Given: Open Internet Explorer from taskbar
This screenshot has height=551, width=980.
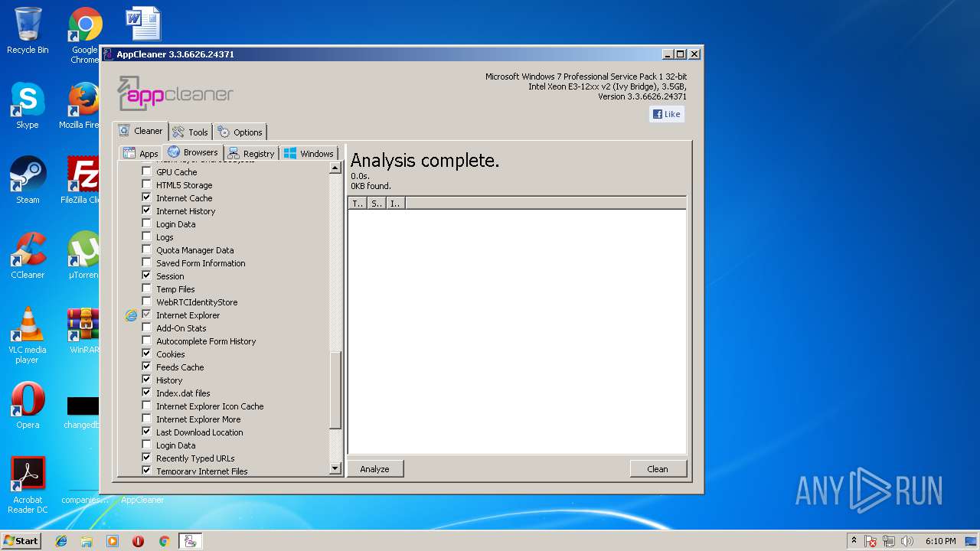Looking at the screenshot, I should (61, 541).
